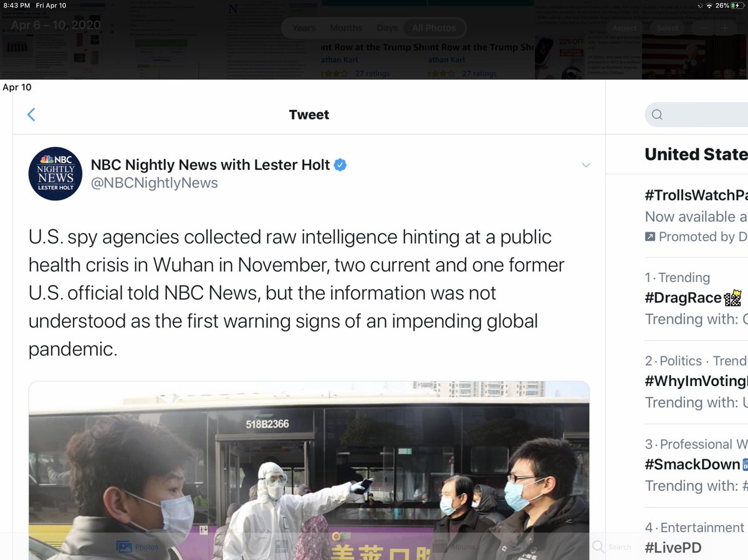Zoom in with the plus button
This screenshot has width=748, height=560.
(x=725, y=28)
